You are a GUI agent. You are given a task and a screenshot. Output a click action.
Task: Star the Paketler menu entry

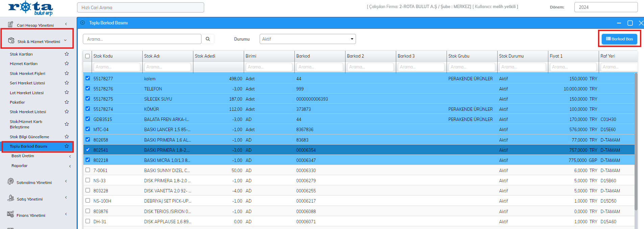67,102
